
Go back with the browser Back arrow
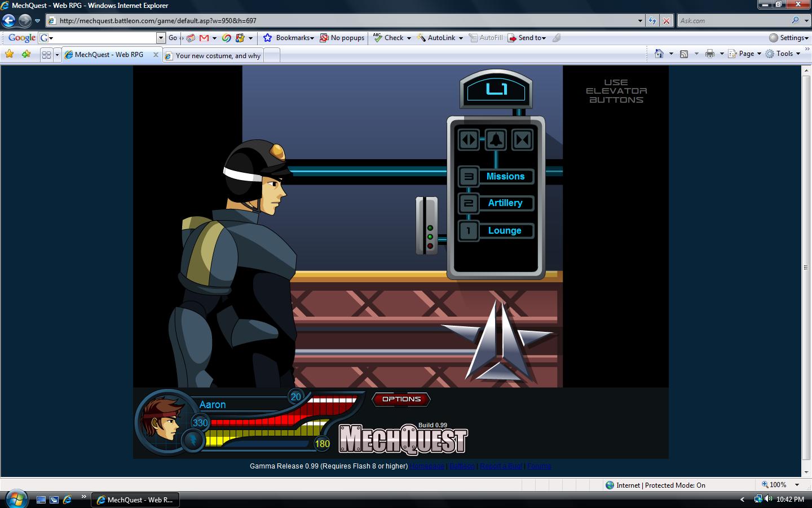(x=8, y=21)
